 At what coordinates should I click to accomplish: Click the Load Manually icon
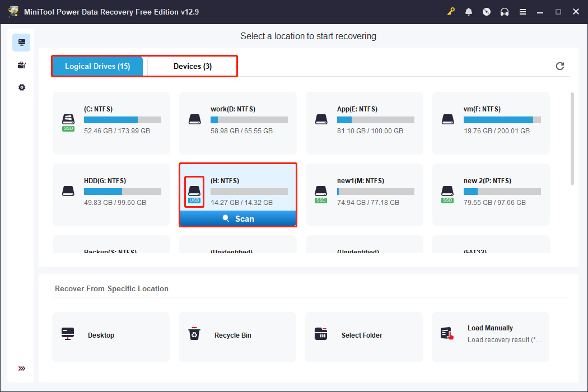447,334
